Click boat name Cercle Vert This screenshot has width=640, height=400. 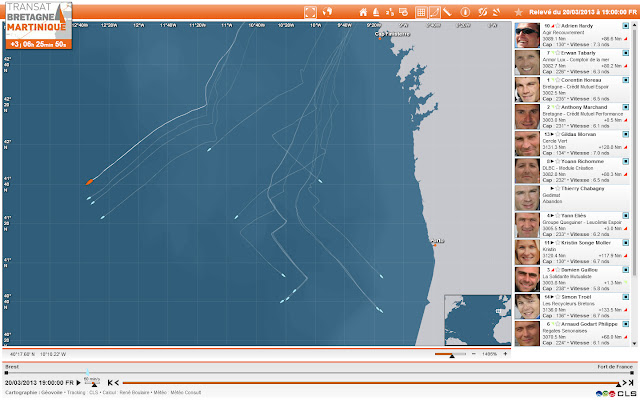(x=555, y=141)
